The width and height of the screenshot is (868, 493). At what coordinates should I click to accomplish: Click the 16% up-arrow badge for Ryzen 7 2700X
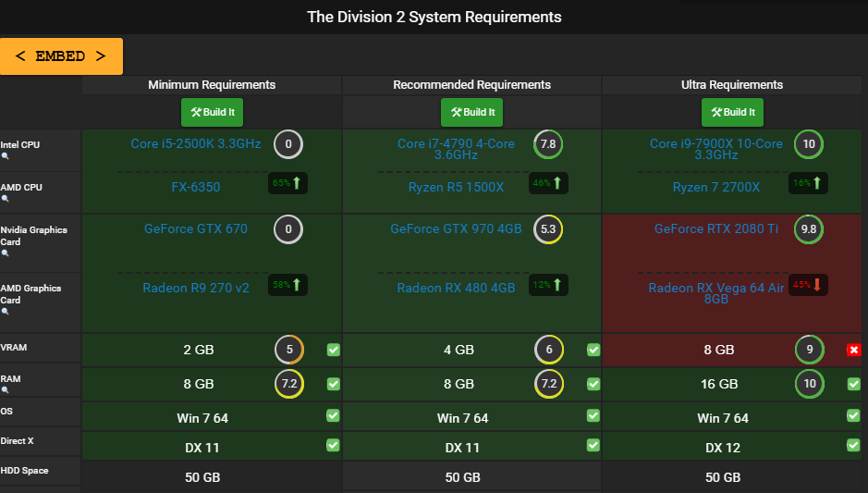pos(808,183)
